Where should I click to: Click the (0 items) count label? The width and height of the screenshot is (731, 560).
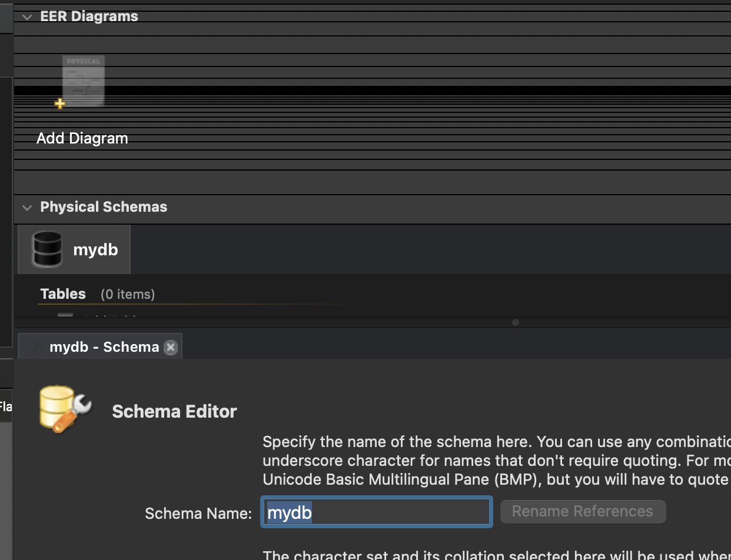pos(128,294)
